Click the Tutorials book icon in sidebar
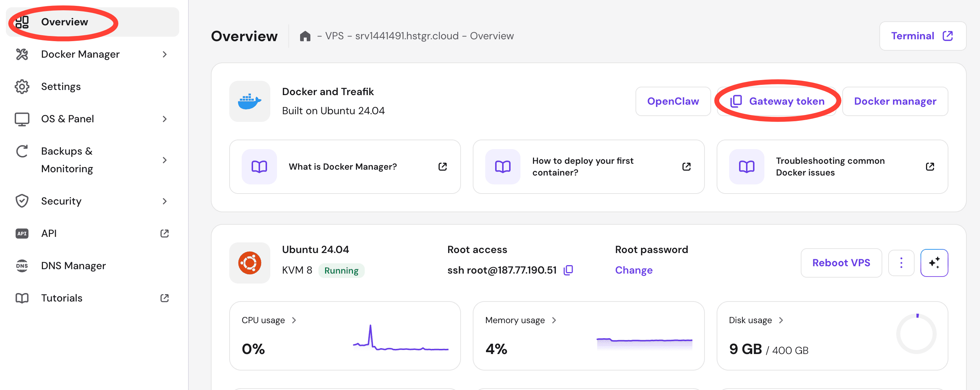The image size is (980, 390). click(x=22, y=298)
